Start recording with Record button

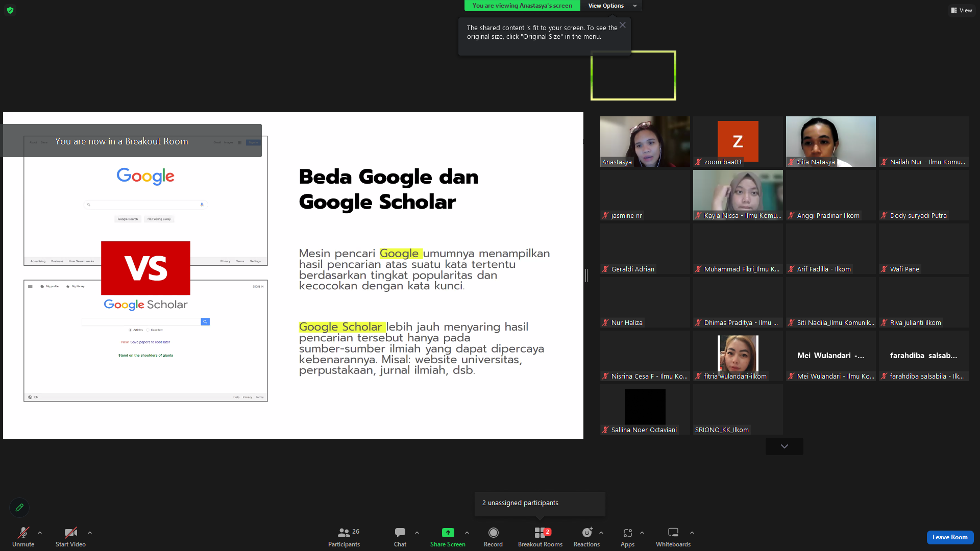493,537
